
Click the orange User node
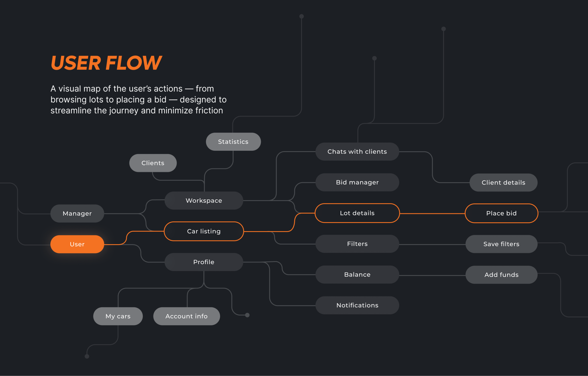[77, 244]
